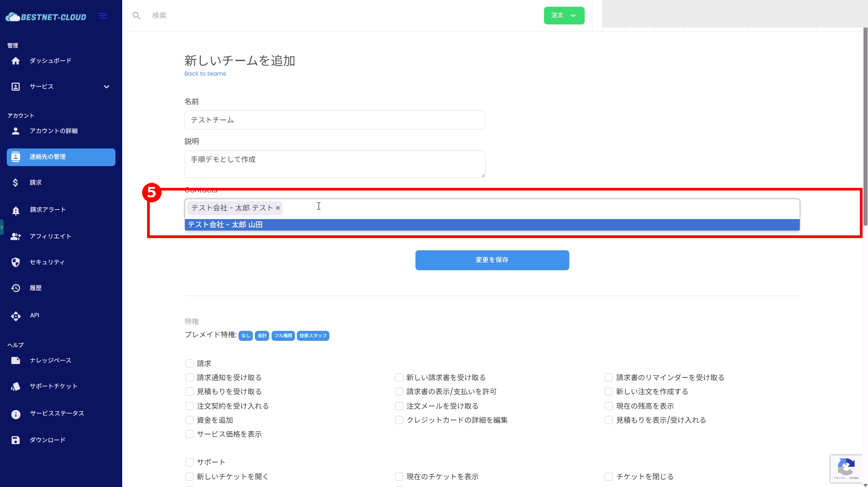The image size is (868, 487).
Task: Click the search magnifier icon
Action: click(x=136, y=16)
